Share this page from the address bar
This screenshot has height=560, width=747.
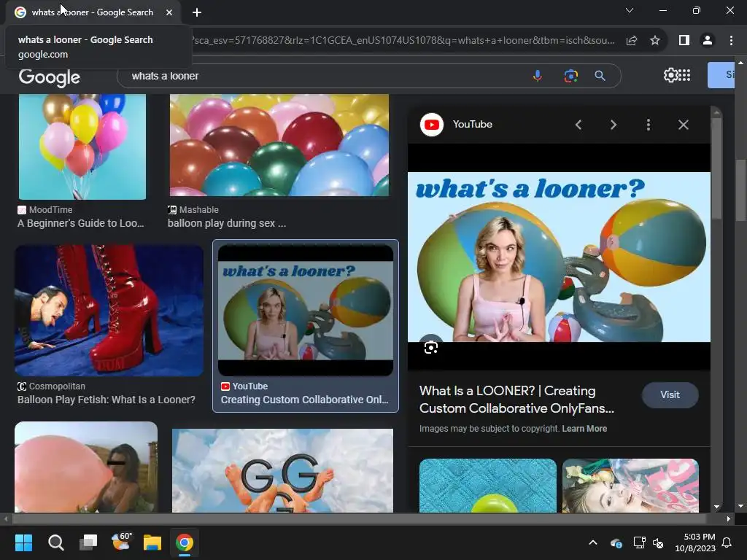coord(632,41)
